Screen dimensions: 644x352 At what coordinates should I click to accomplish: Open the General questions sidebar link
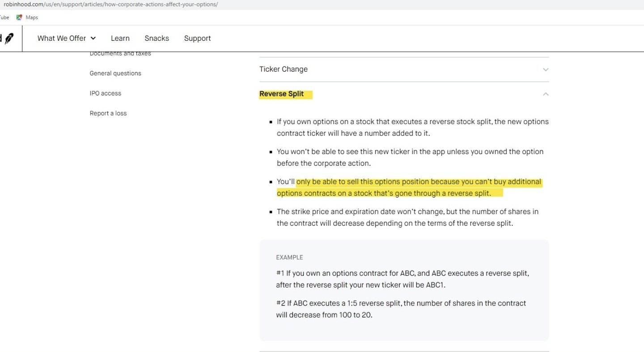pos(115,73)
